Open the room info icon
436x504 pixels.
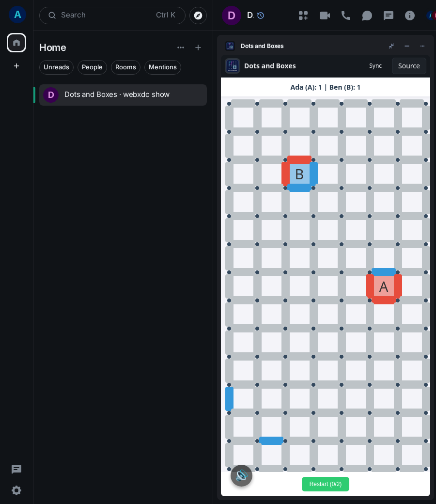pyautogui.click(x=410, y=16)
